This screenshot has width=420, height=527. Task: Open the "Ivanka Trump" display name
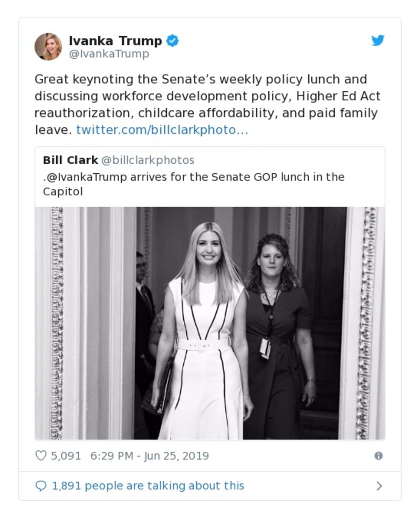coord(115,40)
